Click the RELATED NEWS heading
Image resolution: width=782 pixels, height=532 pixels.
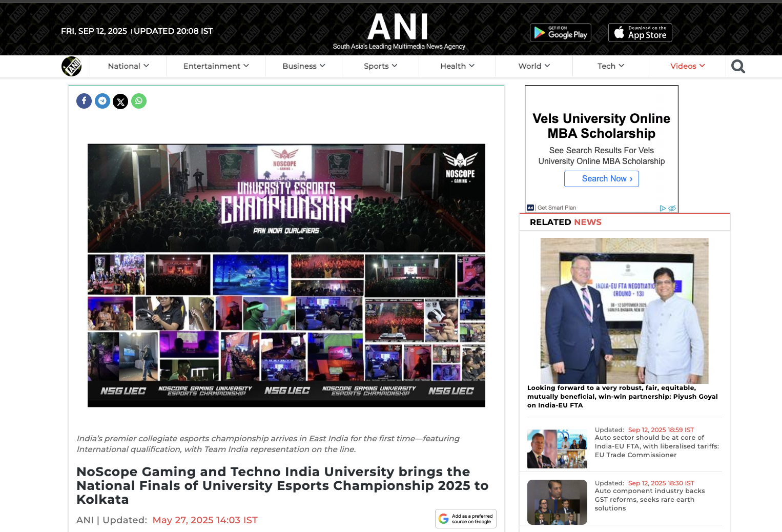point(566,222)
